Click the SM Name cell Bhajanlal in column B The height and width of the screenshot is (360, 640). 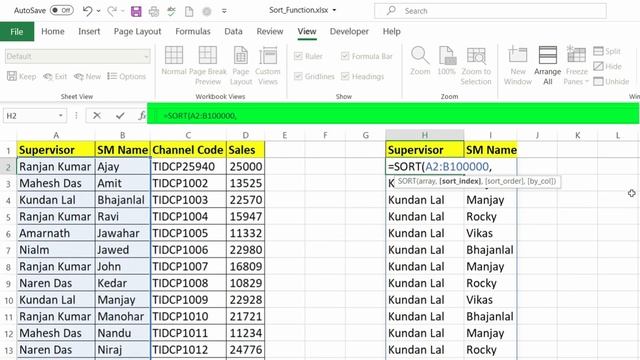[x=122, y=200]
